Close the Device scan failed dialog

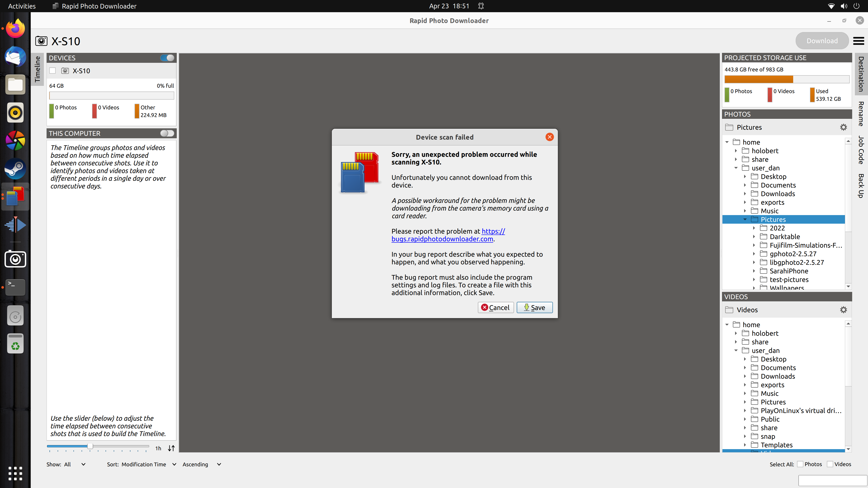pos(549,137)
